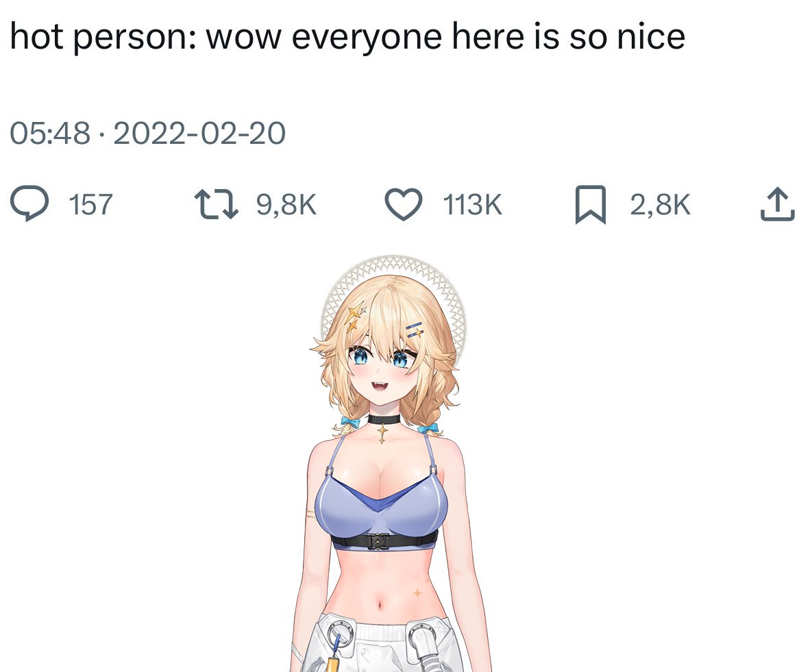The image size is (812, 672).
Task: Select the tweet text 'wow everyone here is so nice'
Action: click(445, 37)
